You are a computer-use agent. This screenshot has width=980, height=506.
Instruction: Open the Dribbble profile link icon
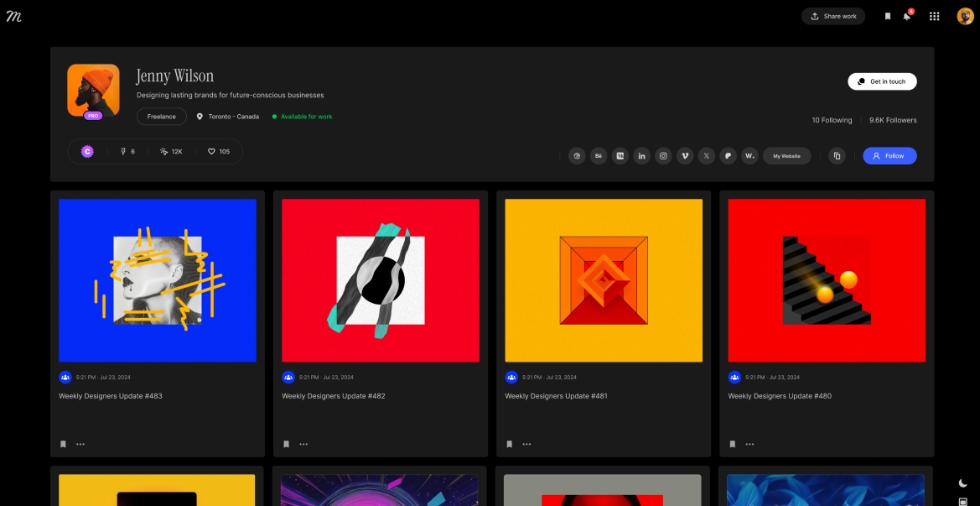(576, 156)
